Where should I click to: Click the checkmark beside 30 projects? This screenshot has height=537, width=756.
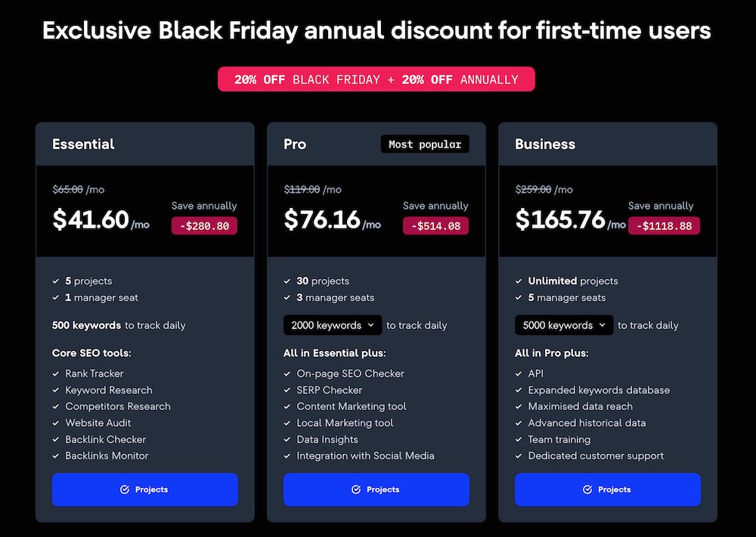tap(288, 281)
